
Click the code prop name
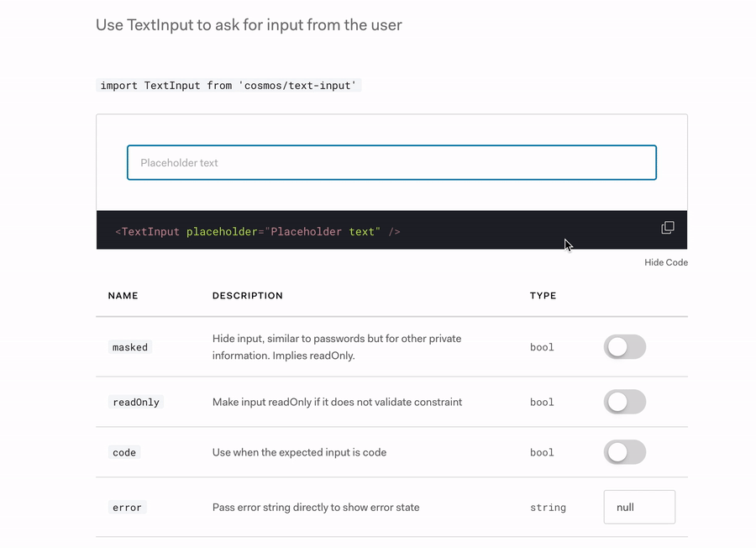coord(124,452)
